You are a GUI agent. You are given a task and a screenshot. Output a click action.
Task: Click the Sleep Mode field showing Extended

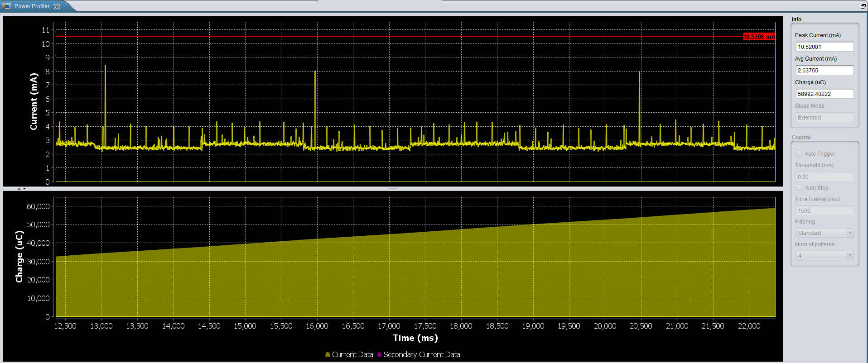tap(825, 117)
